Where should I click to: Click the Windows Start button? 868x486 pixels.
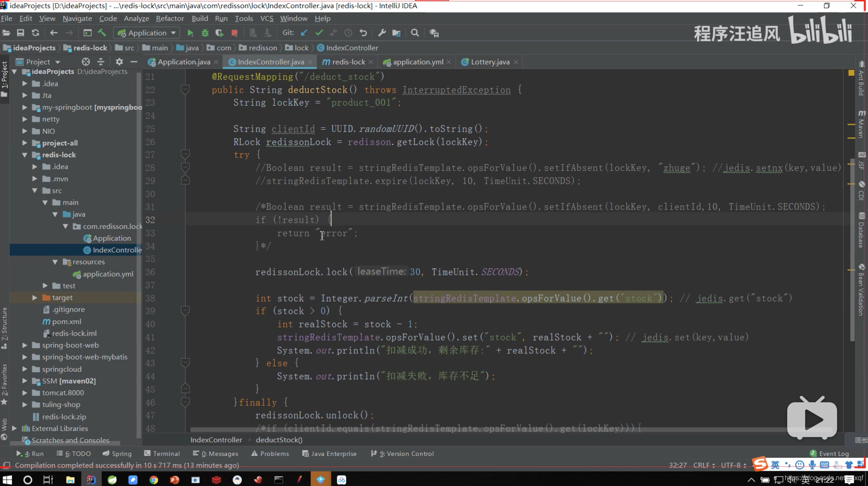(x=7, y=480)
